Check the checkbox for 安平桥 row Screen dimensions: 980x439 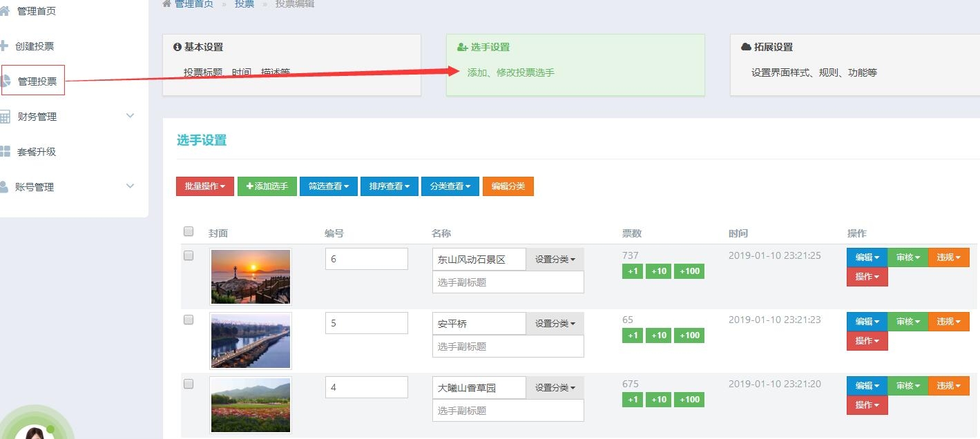189,320
